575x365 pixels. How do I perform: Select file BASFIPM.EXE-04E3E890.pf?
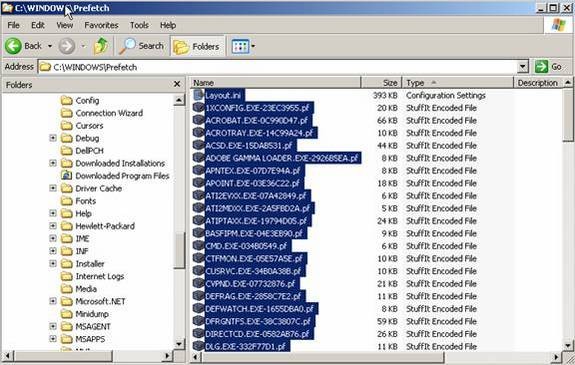254,233
